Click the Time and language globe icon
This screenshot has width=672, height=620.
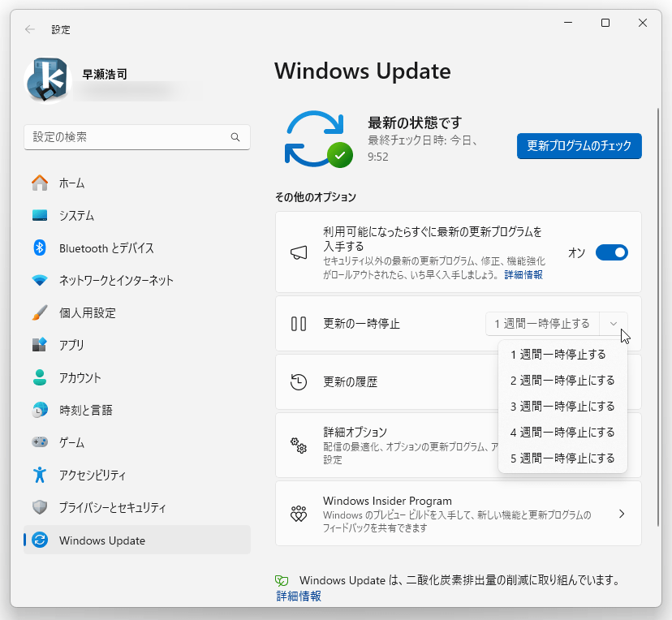(x=40, y=410)
